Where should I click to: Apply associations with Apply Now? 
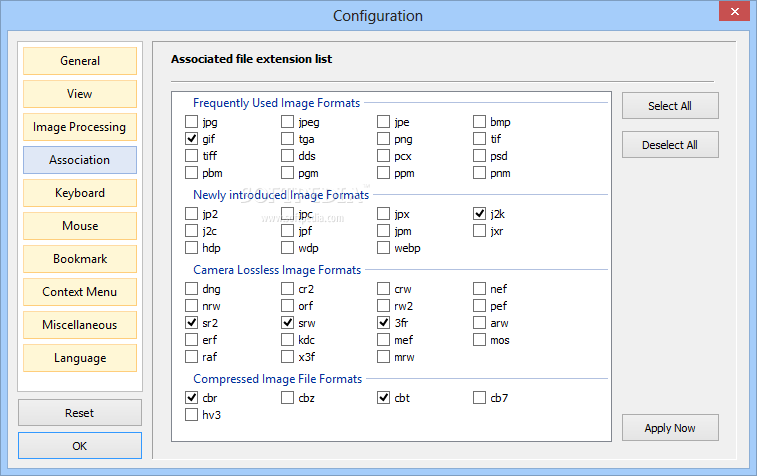[x=670, y=428]
